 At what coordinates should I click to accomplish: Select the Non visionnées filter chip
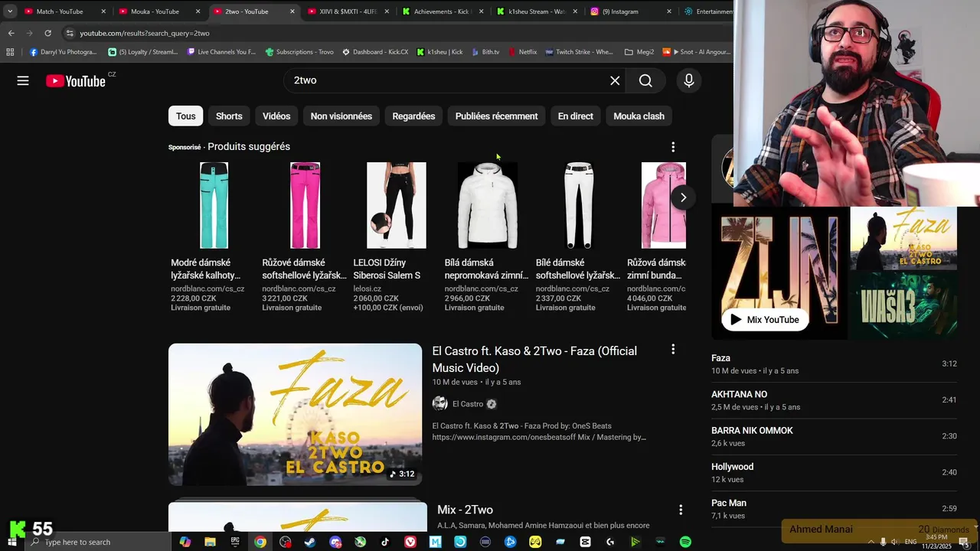click(x=341, y=116)
